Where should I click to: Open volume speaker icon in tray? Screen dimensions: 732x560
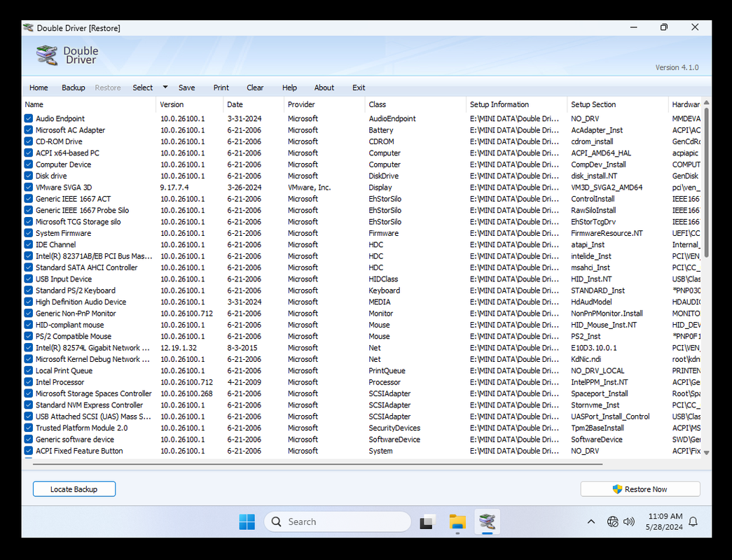629,521
